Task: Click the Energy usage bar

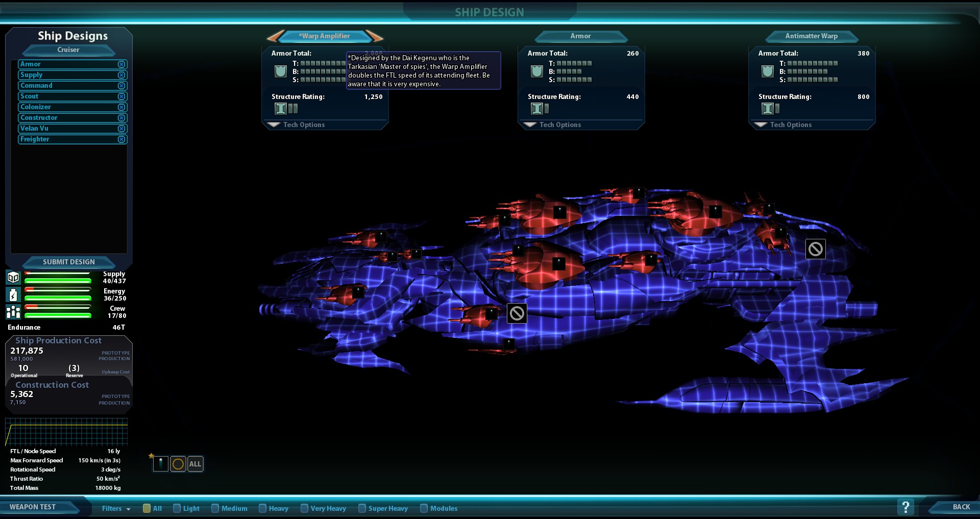Action: (58, 294)
